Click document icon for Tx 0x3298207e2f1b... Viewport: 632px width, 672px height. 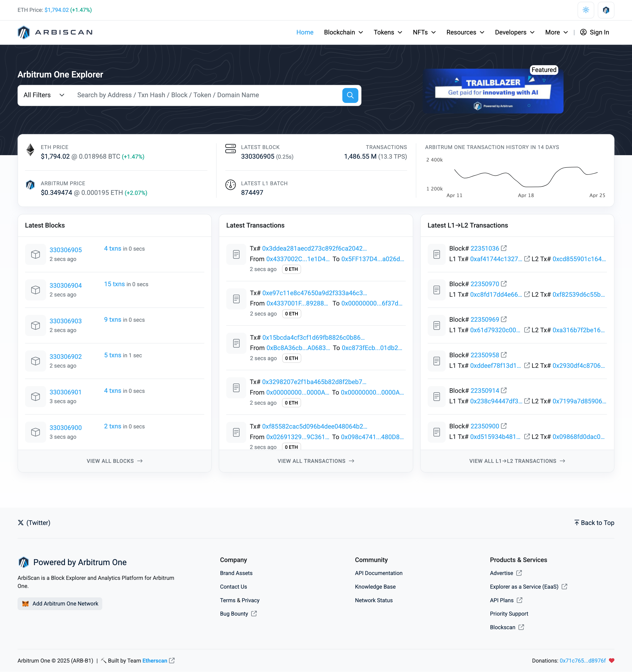236,388
